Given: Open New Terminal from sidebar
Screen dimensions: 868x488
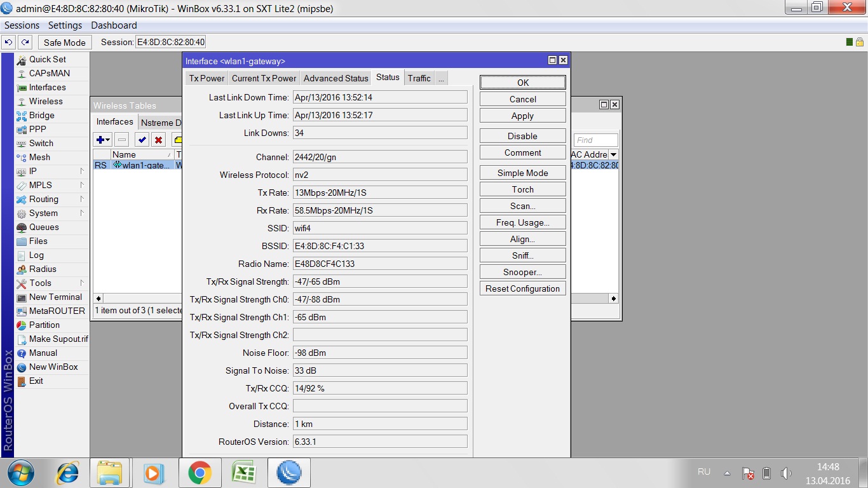Looking at the screenshot, I should [55, 297].
